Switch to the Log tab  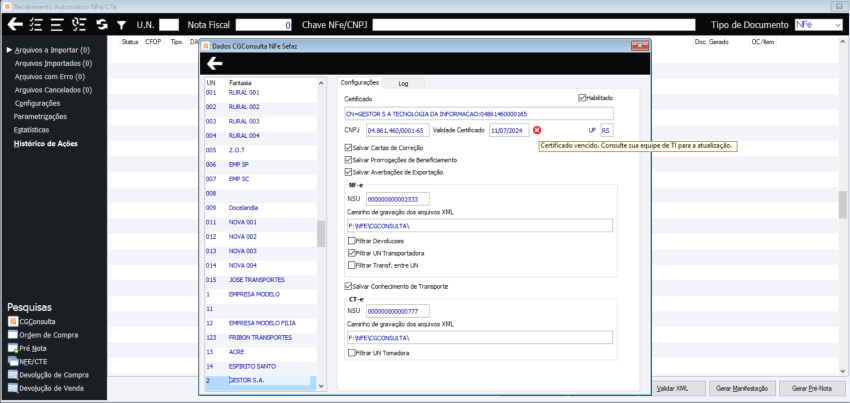pos(403,84)
